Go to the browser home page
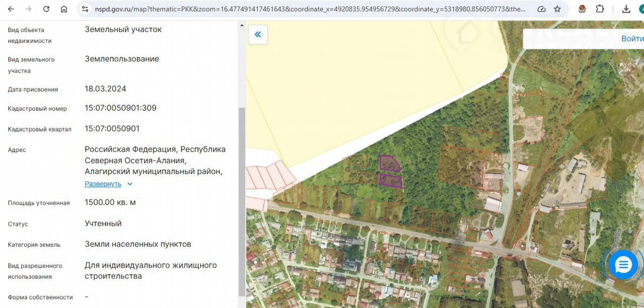Viewport: 644px width, 308px height. (x=64, y=9)
